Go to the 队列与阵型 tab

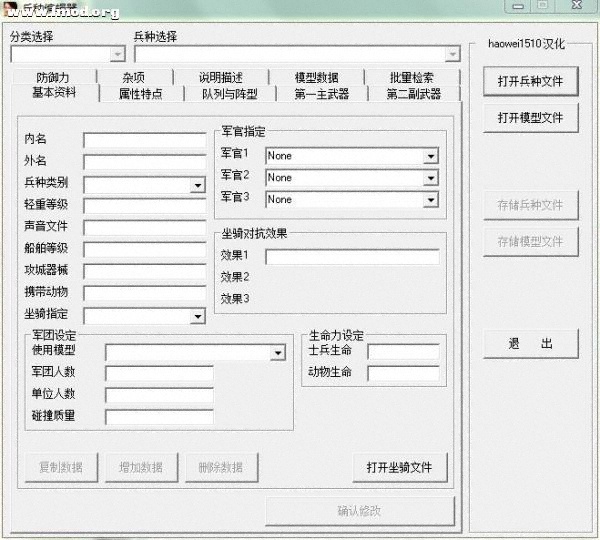click(230, 94)
